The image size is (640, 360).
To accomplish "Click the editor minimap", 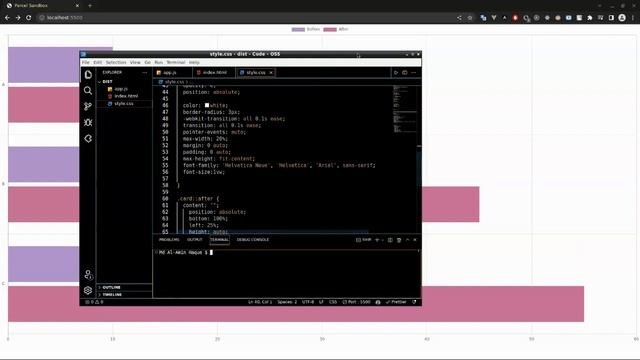I will (x=404, y=109).
